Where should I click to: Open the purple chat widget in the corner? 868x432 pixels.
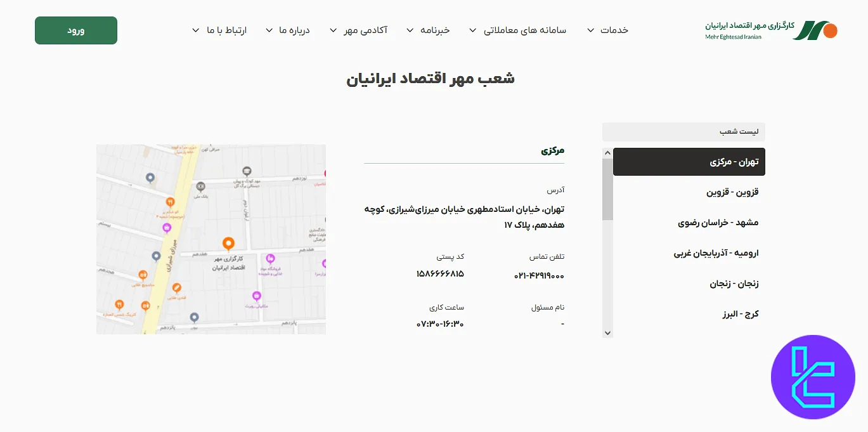tap(813, 377)
